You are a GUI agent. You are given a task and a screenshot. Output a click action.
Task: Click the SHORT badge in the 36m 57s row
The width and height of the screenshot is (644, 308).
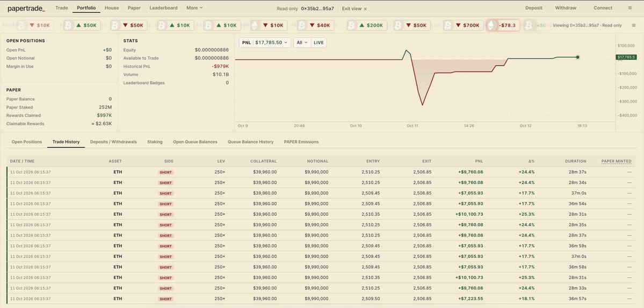tap(165, 299)
